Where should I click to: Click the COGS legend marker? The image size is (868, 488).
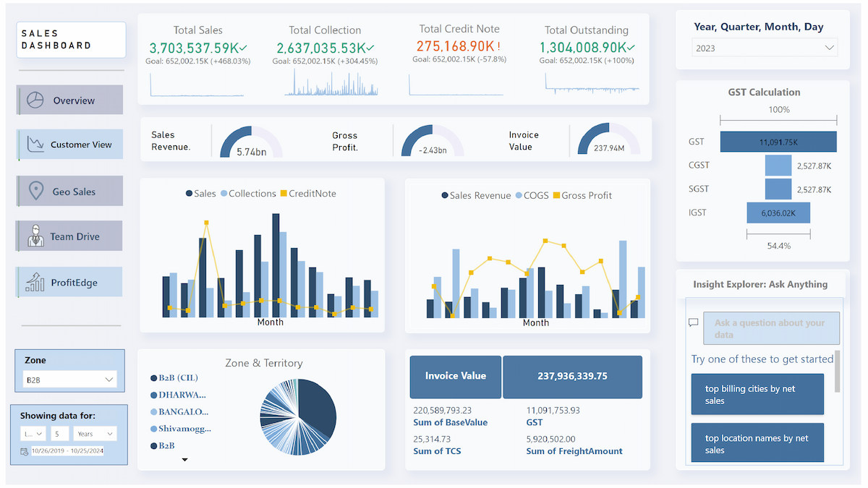pyautogui.click(x=519, y=196)
